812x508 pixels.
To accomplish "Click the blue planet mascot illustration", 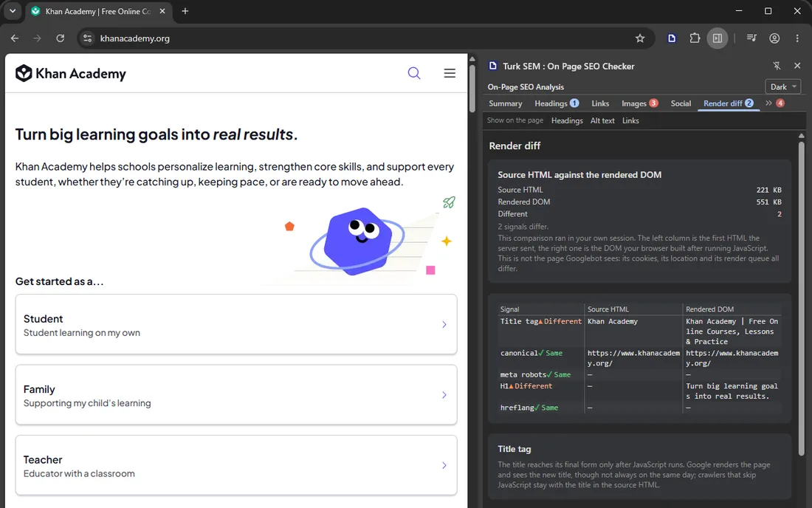I will coord(357,241).
